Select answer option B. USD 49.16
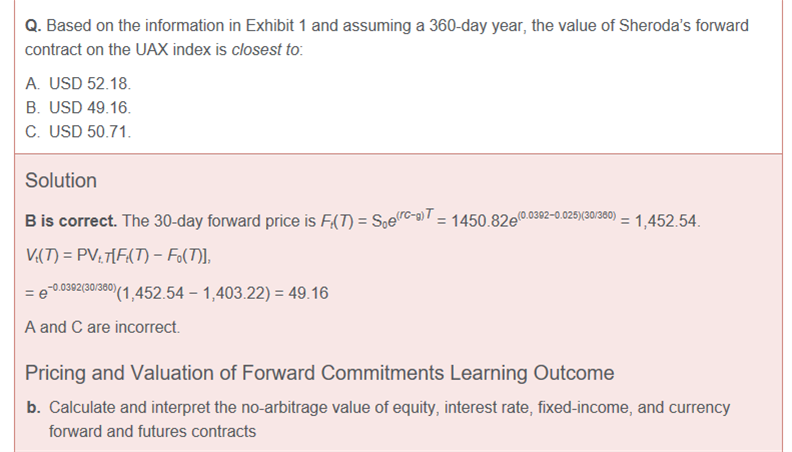This screenshot has height=452, width=792. pyautogui.click(x=78, y=108)
